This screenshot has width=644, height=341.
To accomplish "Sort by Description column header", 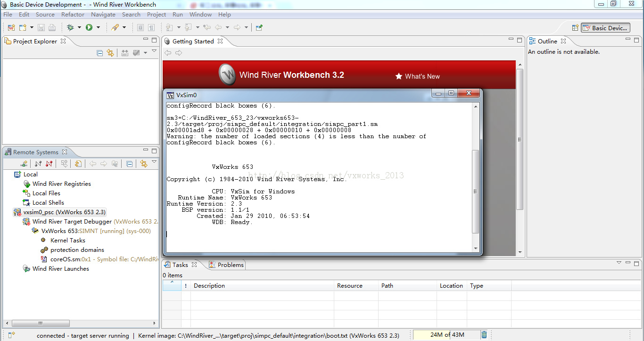I will (262, 286).
